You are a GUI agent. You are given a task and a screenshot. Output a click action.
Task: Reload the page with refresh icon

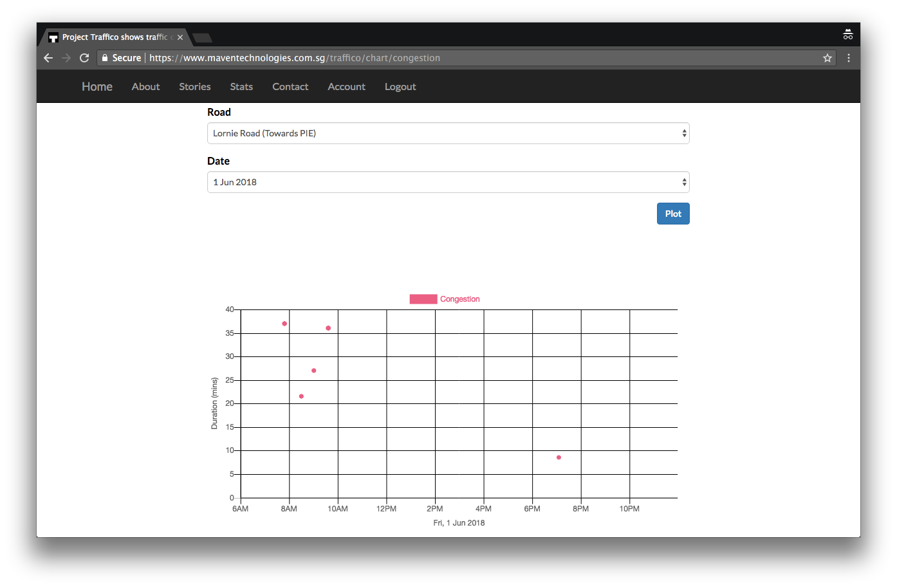(84, 58)
